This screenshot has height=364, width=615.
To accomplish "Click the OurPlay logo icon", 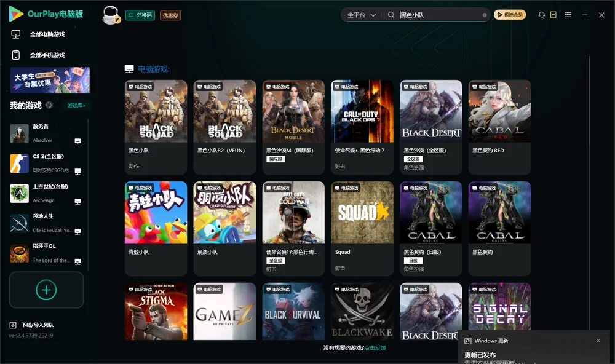I will tap(16, 14).
